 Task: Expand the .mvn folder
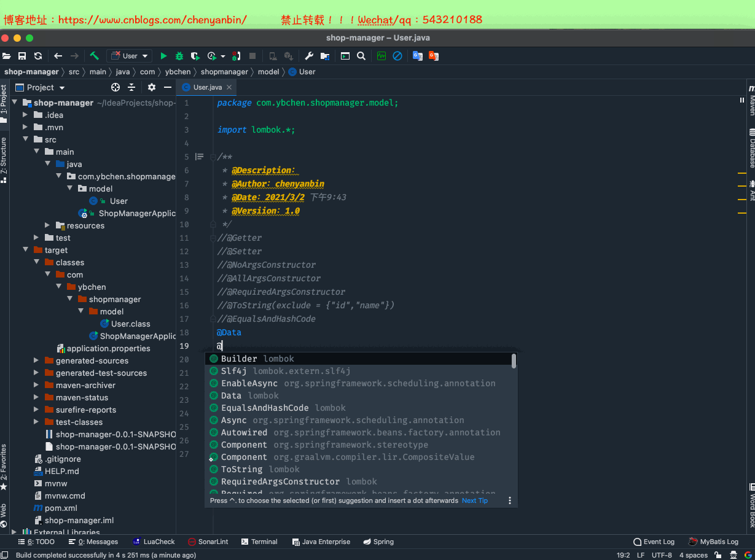[25, 127]
